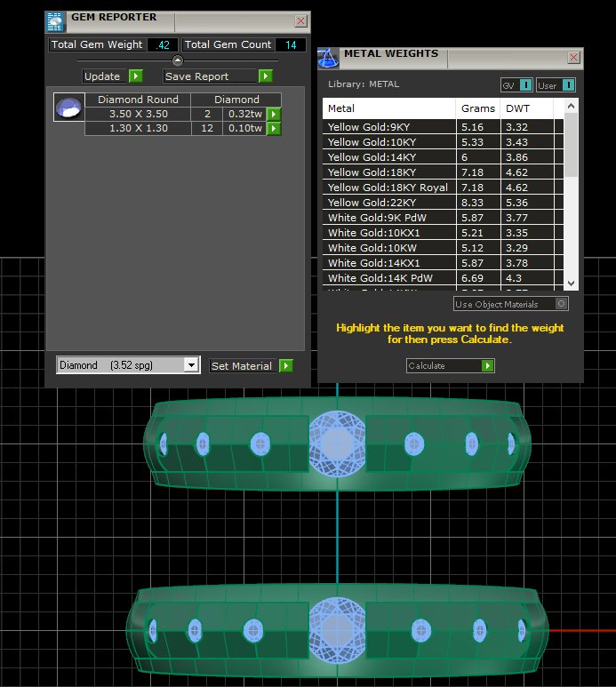Select the Yellow Gold:10KY row
Image resolution: width=616 pixels, height=687 pixels.
pyautogui.click(x=443, y=142)
